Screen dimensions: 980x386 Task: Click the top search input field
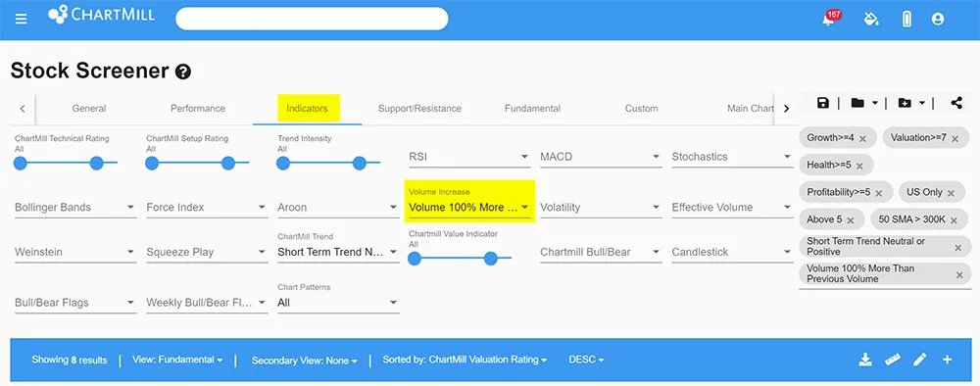point(312,19)
